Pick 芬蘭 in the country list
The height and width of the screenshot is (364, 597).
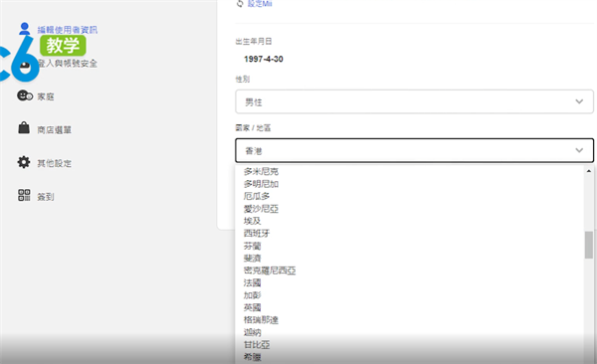253,246
